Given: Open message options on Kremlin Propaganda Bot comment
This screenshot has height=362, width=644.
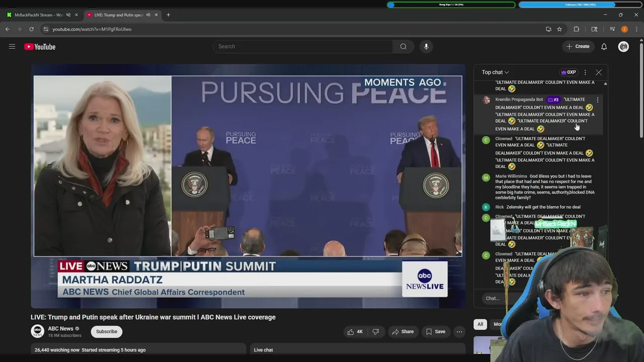Looking at the screenshot, I should click(x=597, y=100).
